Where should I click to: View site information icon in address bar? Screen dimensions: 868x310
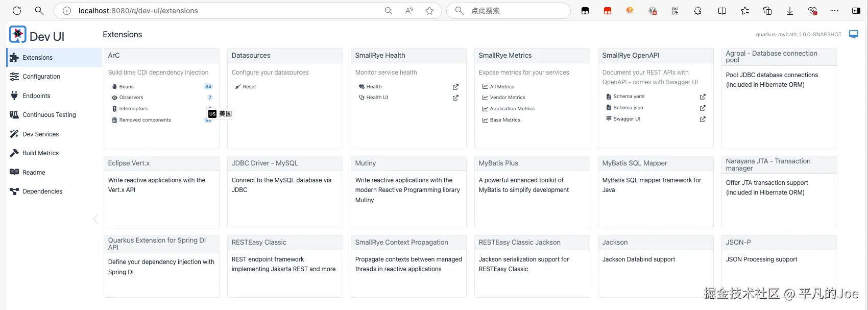(x=66, y=11)
